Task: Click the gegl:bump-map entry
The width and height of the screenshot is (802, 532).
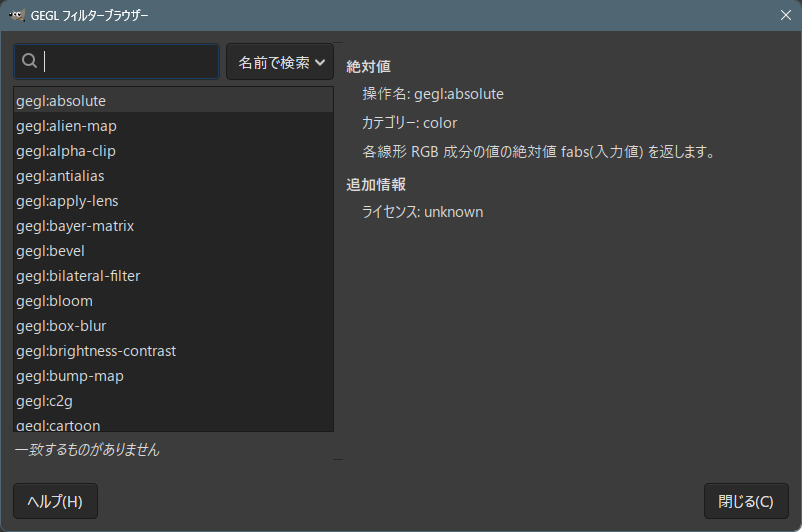Action: pyautogui.click(x=70, y=376)
